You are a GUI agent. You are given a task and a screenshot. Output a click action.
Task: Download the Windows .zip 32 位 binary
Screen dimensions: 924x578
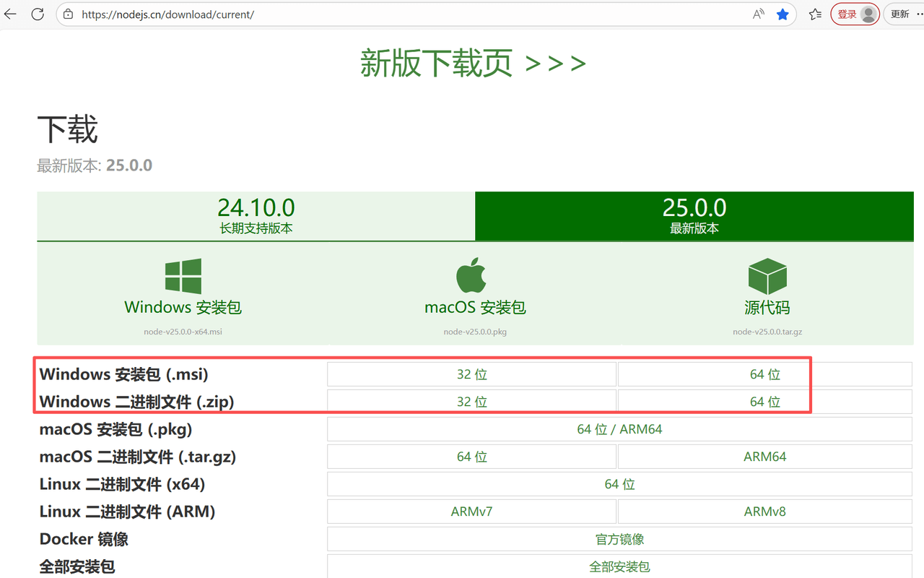471,402
